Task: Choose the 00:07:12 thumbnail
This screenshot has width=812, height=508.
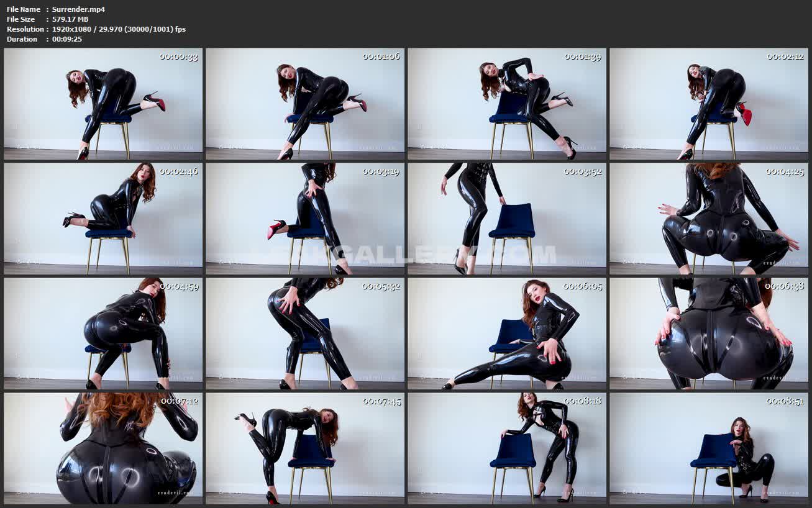Action: point(103,448)
